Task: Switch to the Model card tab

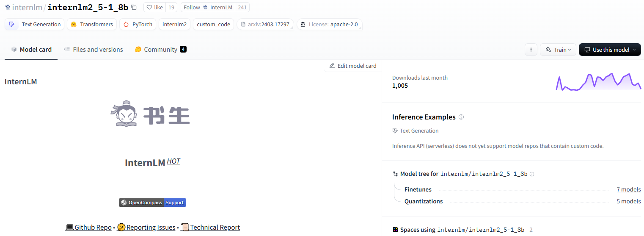Action: pyautogui.click(x=31, y=50)
